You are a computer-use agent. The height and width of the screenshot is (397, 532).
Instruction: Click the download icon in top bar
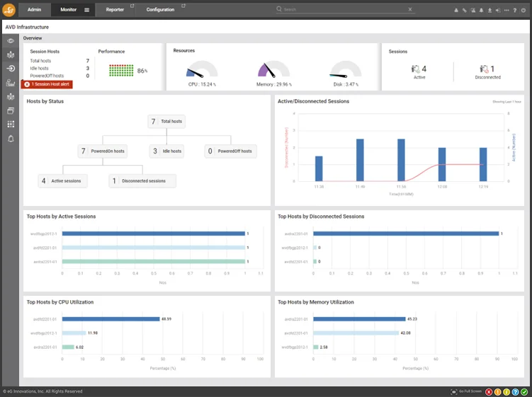coord(489,10)
